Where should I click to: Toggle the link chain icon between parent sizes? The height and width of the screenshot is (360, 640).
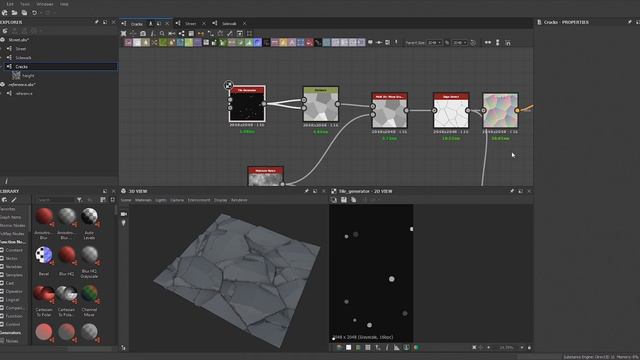click(447, 42)
